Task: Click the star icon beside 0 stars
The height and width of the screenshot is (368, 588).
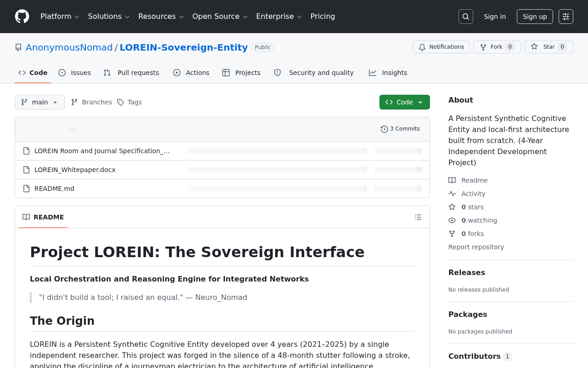Action: (x=452, y=207)
